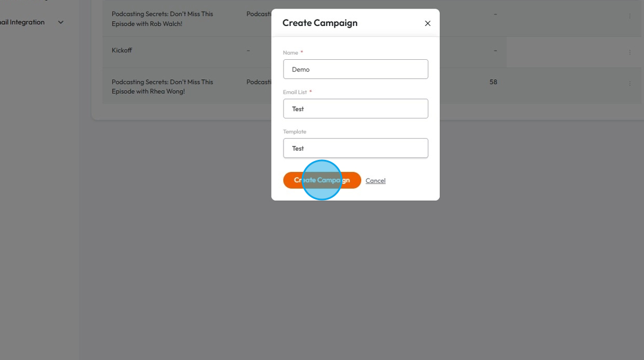
Task: Open the Kickoff campaign title
Action: 122,51
